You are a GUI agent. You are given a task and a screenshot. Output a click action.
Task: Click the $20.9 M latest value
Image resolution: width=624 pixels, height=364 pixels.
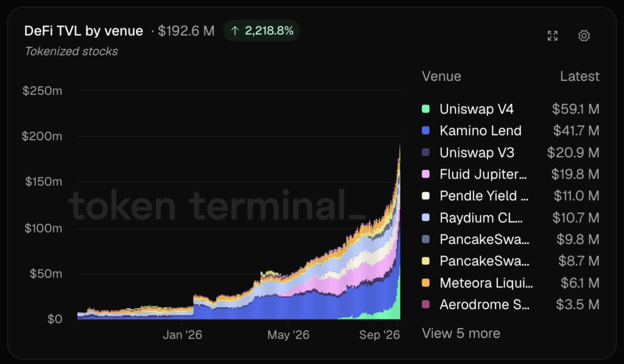pos(573,152)
